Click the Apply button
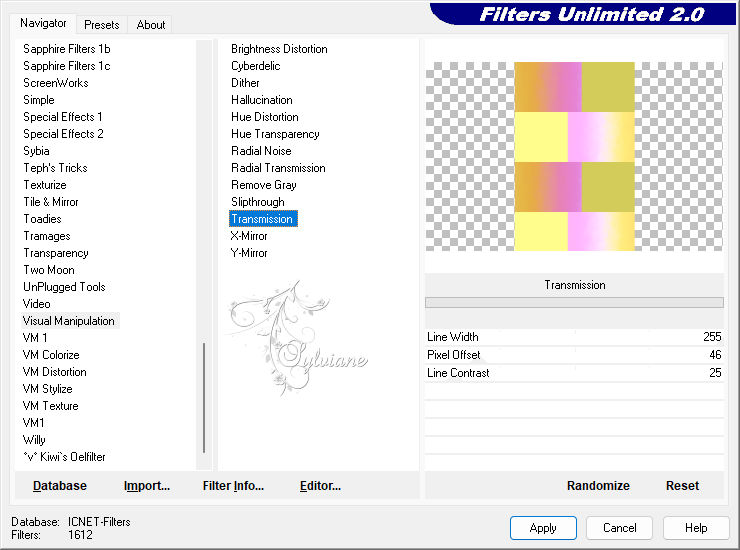 pyautogui.click(x=543, y=528)
